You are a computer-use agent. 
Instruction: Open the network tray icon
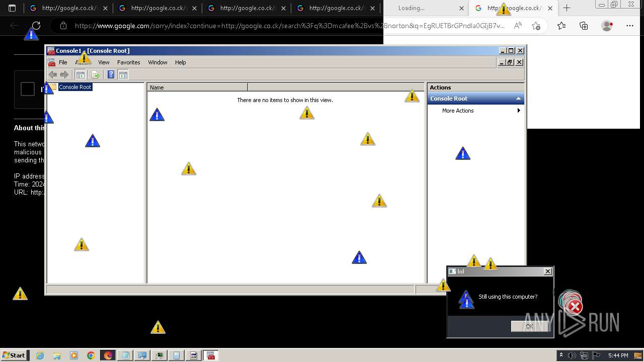coord(584,355)
